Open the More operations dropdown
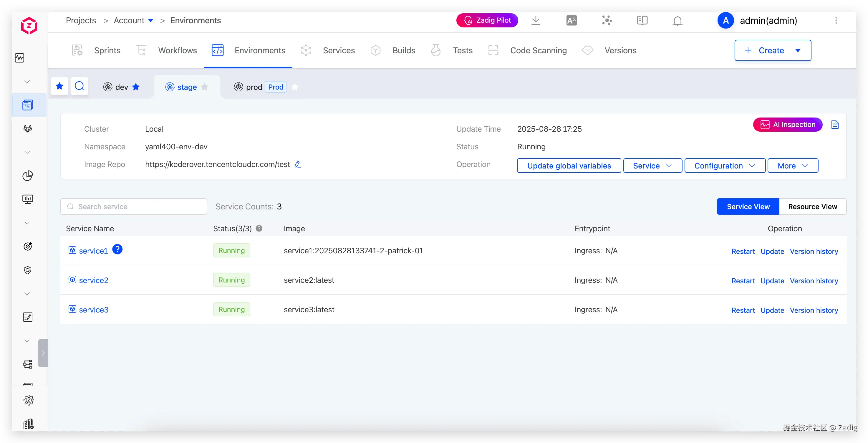The height and width of the screenshot is (443, 868). click(793, 166)
